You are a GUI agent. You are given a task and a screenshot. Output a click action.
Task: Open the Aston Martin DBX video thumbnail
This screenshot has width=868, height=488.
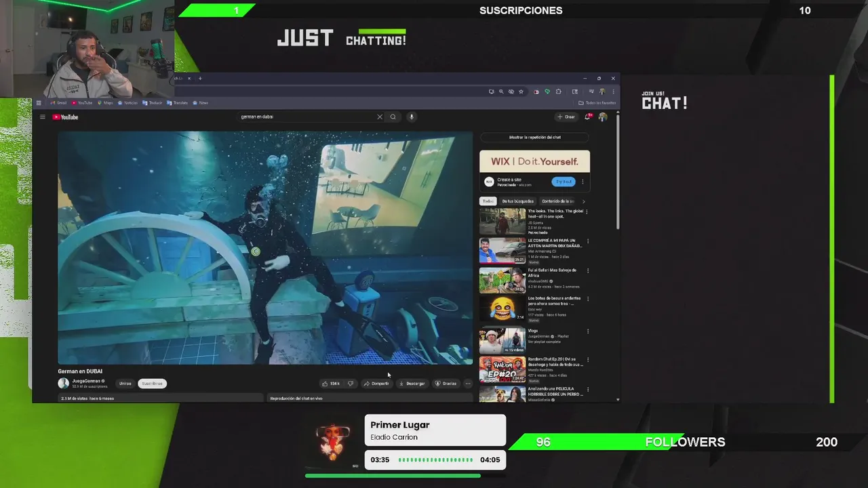[502, 251]
